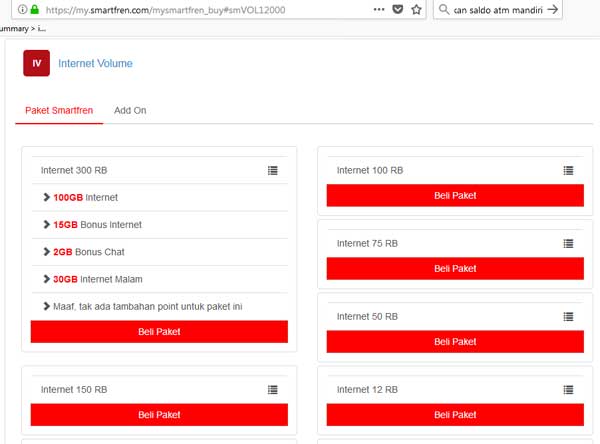Click the 'Internet 100 RB' package title
Viewport: 600px width, 444px height.
[x=370, y=170]
